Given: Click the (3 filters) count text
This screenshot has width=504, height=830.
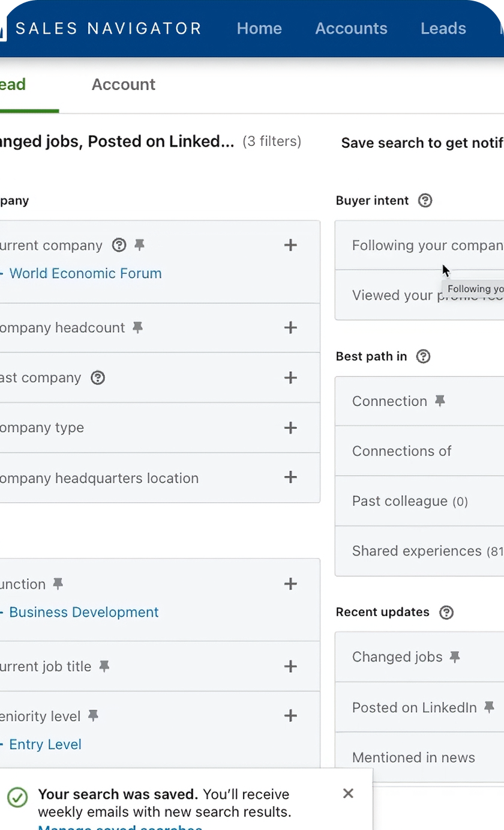Looking at the screenshot, I should (x=272, y=141).
